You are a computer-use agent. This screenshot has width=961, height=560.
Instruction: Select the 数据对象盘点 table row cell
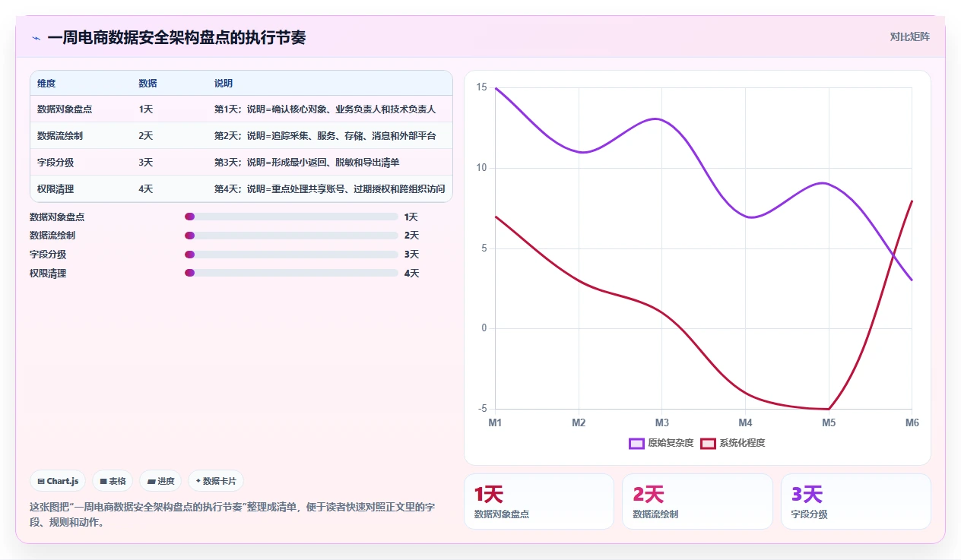[x=81, y=109]
